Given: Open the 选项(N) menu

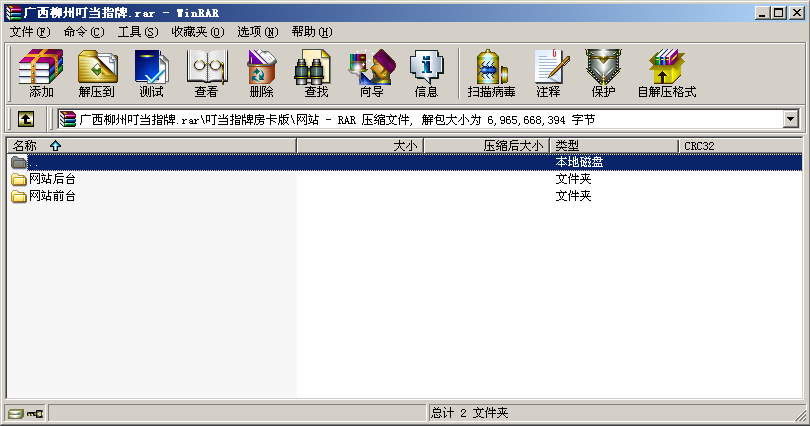Looking at the screenshot, I should click(257, 31).
